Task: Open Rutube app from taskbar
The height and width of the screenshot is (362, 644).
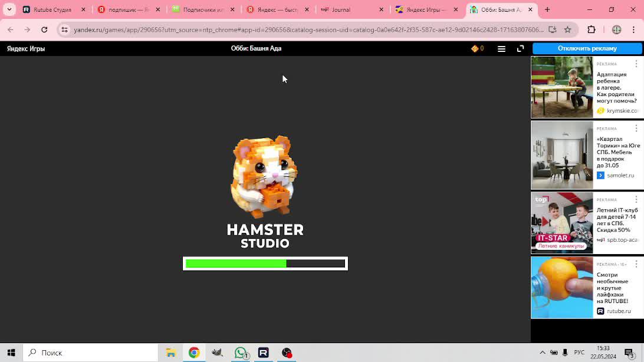Action: [x=264, y=353]
